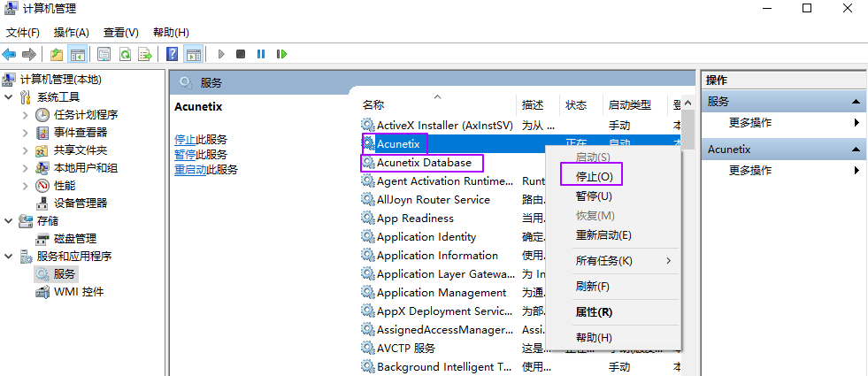The image size is (868, 376).
Task: Click the 暂停 service link
Action: pyautogui.click(x=185, y=155)
